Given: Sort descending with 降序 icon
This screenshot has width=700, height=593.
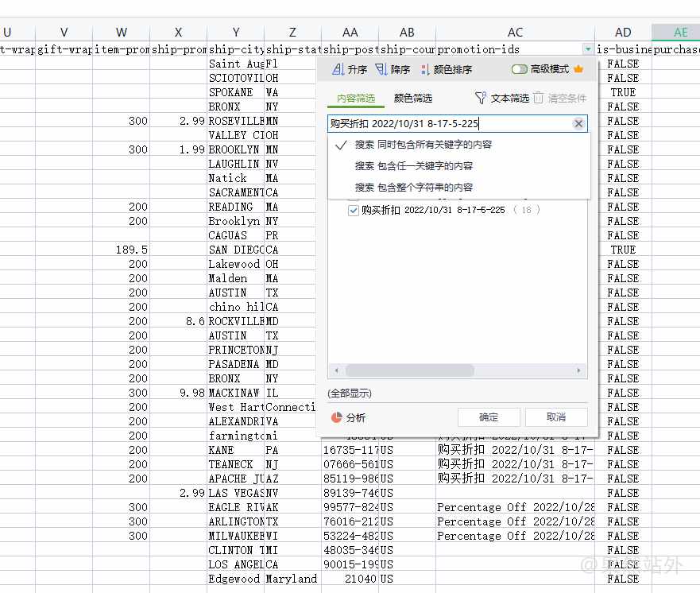Looking at the screenshot, I should (381, 69).
